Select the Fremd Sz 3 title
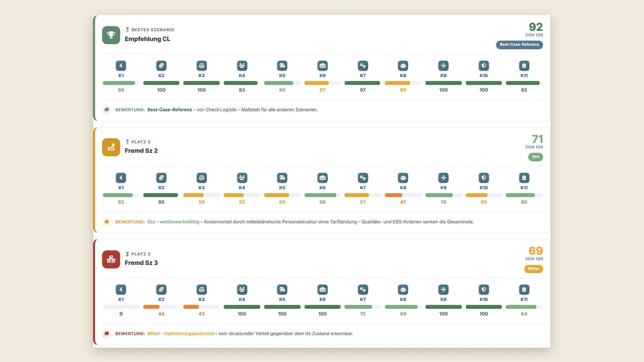Screen dimensions: 644x362 pyautogui.click(x=141, y=263)
